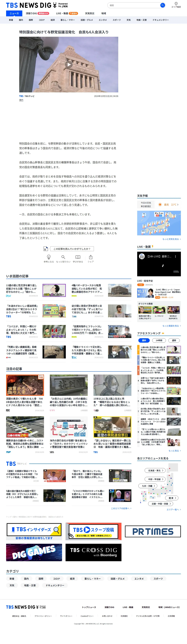Open トップニュース link in footer
The image size is (187, 644).
click(x=89, y=607)
